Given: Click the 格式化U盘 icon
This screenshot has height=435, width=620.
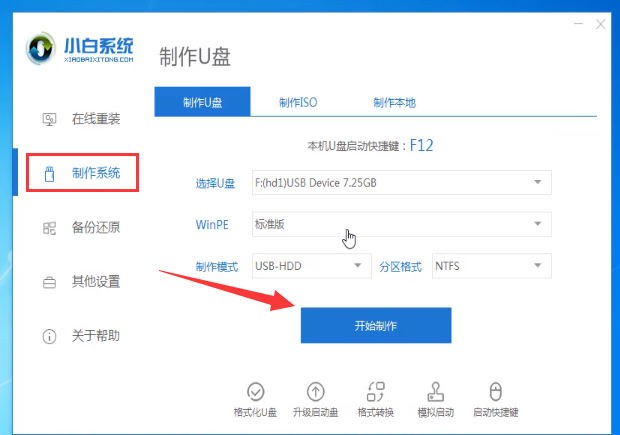Looking at the screenshot, I should pyautogui.click(x=256, y=390).
